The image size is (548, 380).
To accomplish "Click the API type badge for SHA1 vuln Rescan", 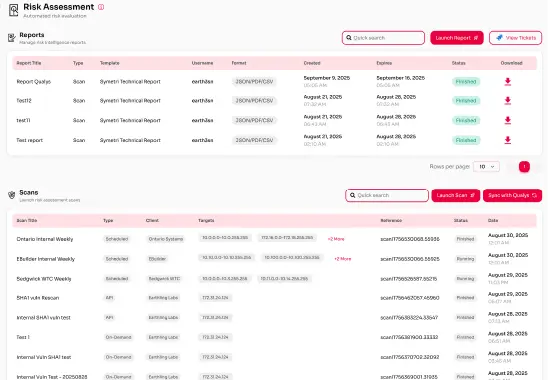I will click(x=109, y=298).
